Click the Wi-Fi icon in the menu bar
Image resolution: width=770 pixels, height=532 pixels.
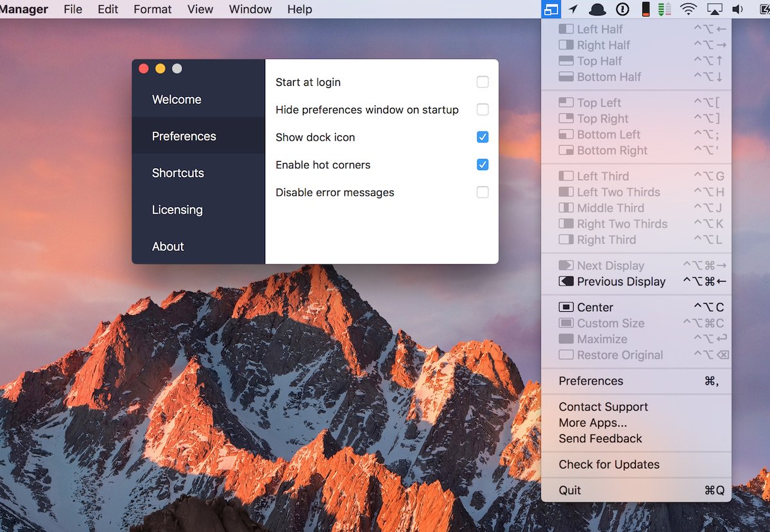tap(689, 9)
